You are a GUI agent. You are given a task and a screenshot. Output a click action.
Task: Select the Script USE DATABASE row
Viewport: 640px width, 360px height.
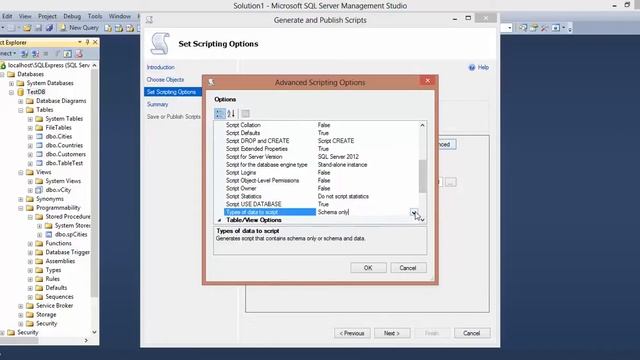tap(320, 204)
